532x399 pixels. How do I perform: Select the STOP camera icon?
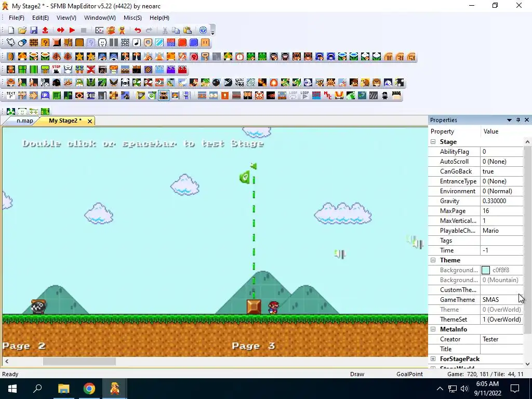[x=56, y=70]
